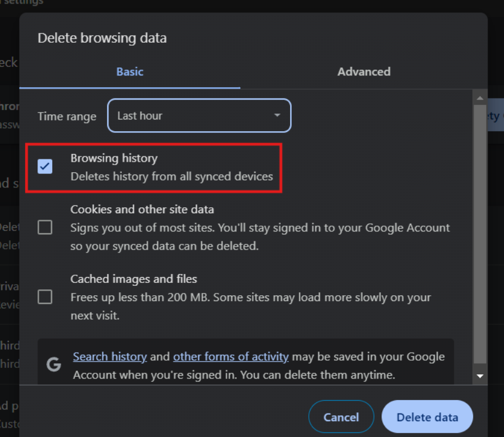The image size is (504, 437).
Task: Click the Delete browsing data dialog title
Action: coord(102,39)
